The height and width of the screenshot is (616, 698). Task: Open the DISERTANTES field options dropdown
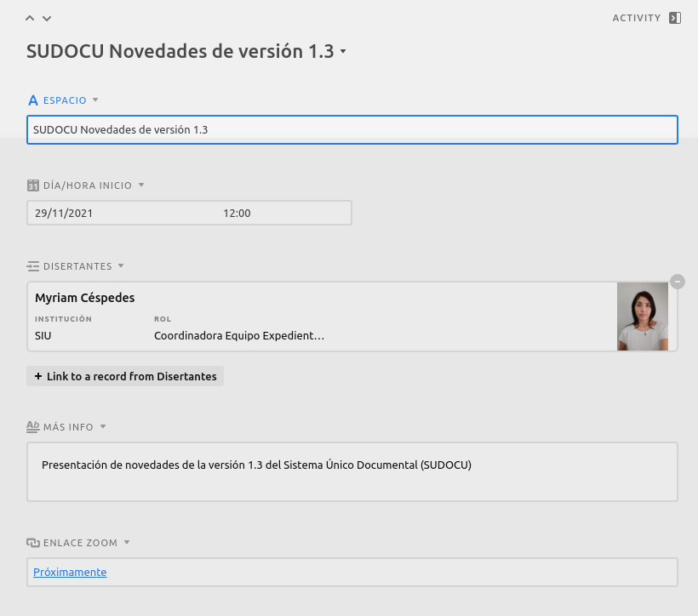(121, 265)
